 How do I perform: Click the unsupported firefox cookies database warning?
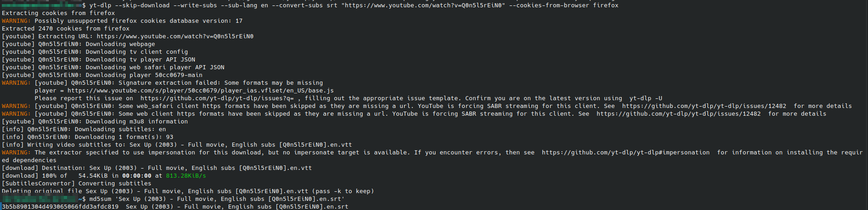[138, 21]
